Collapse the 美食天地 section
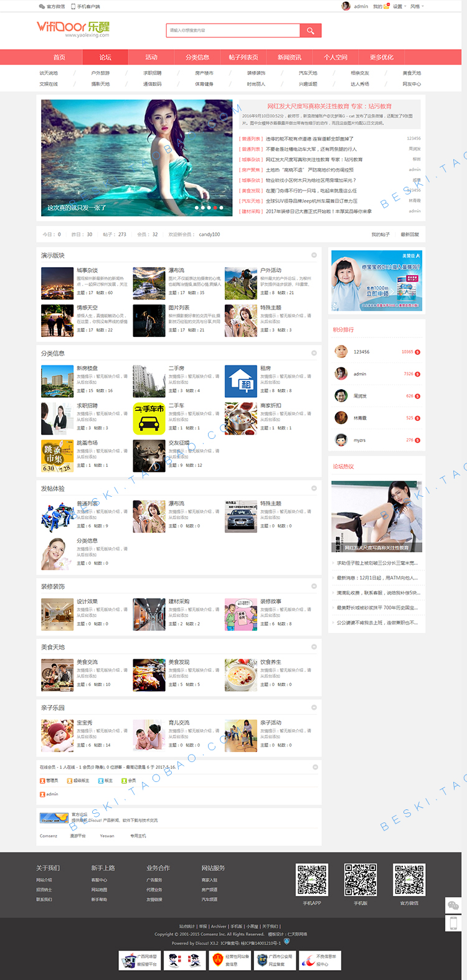Screen dimensions: 467x980 314,647
